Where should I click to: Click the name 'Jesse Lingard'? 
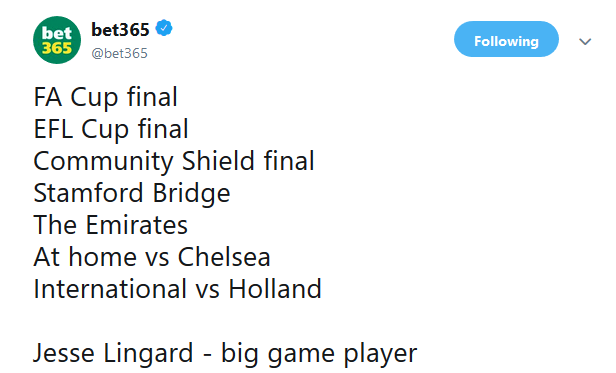113,353
